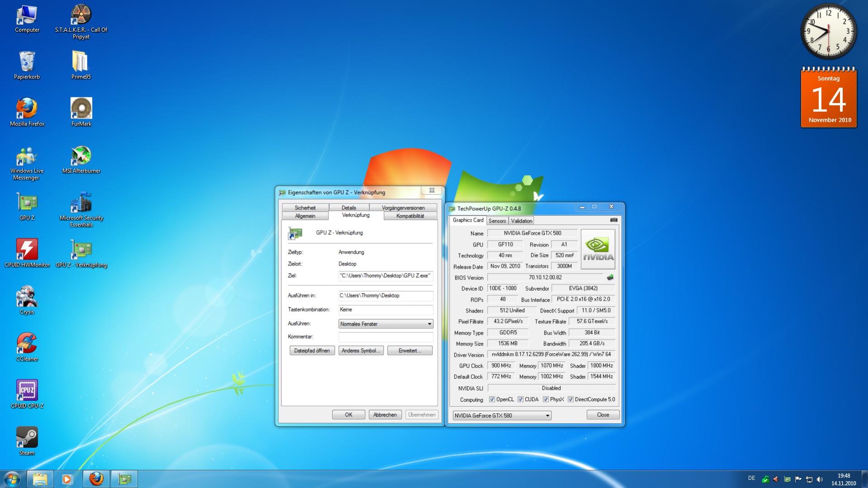Viewport: 868px width, 488px height.
Task: Select the Verknüpfung tab
Action: (356, 215)
